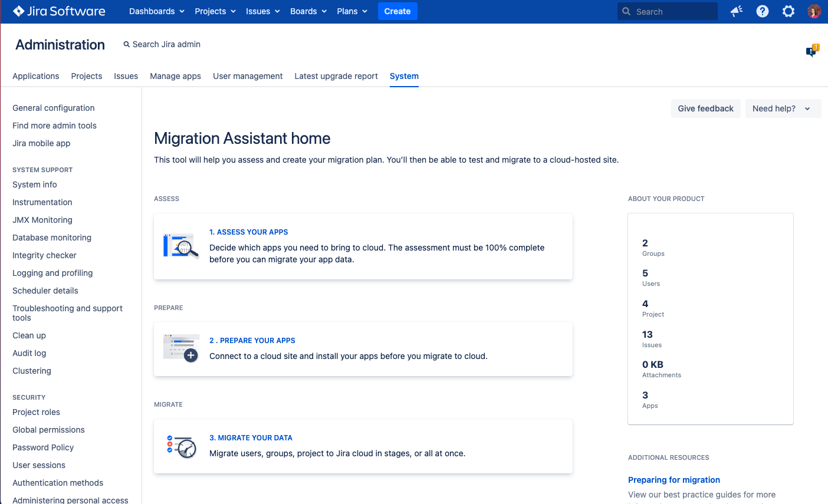Click the Search Jira admin magnifier icon
Viewport: 828px width, 504px height.
[x=126, y=44]
